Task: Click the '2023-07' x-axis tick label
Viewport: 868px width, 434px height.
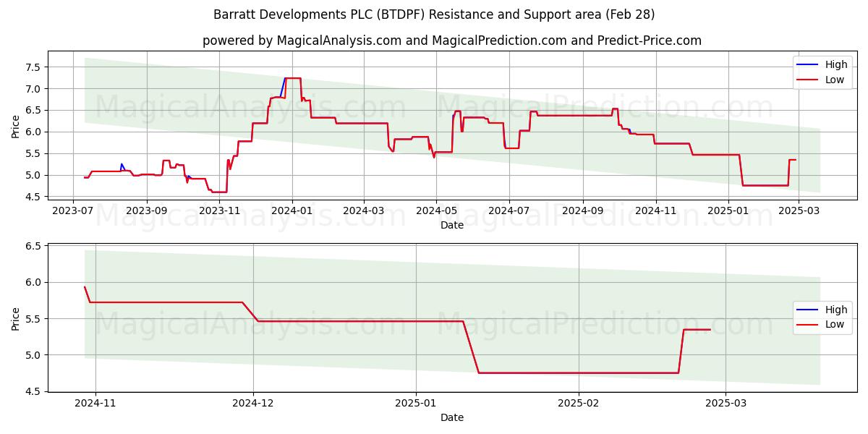Action: [72, 210]
